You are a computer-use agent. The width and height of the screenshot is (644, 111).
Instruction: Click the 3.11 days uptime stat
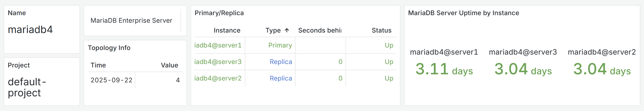(x=444, y=69)
